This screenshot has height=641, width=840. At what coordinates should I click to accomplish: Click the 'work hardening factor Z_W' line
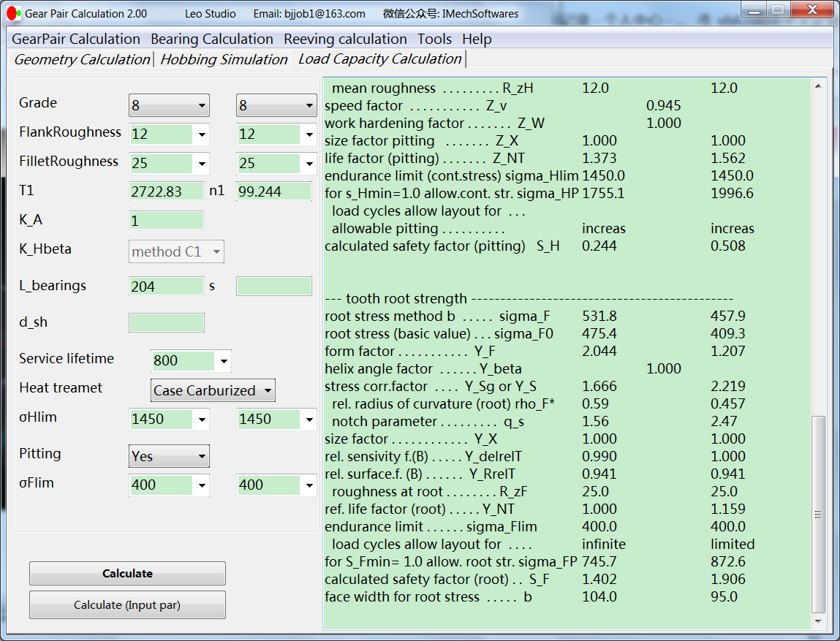[502, 124]
